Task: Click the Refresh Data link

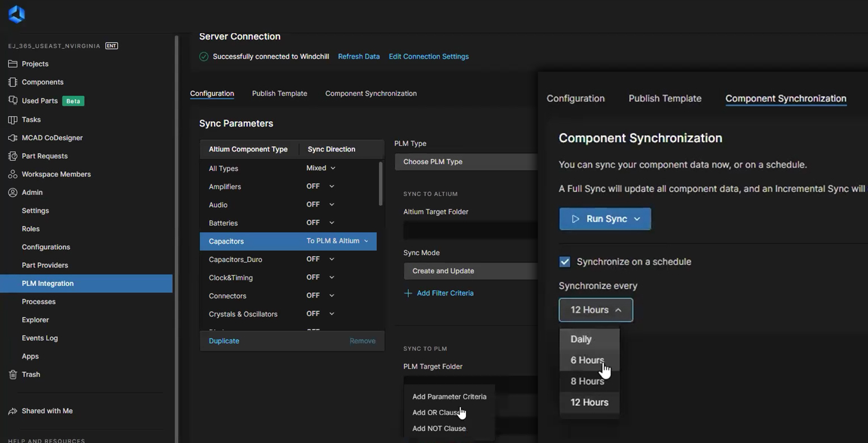Action: (x=359, y=57)
